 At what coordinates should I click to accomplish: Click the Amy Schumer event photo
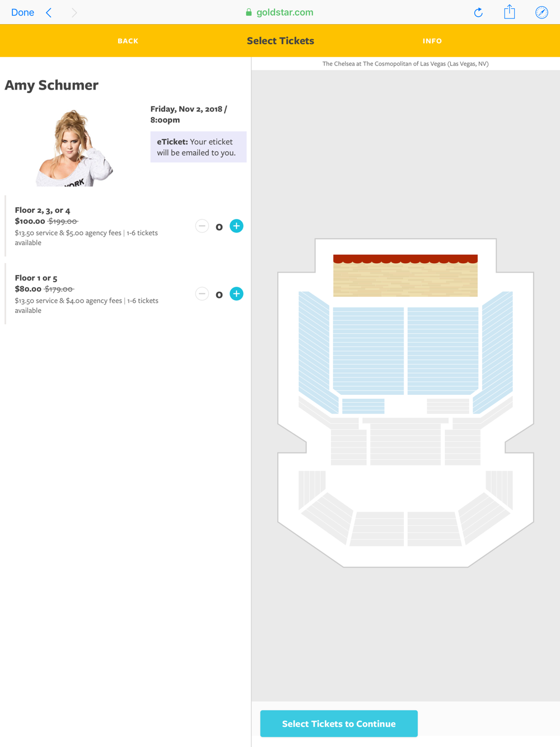(75, 148)
